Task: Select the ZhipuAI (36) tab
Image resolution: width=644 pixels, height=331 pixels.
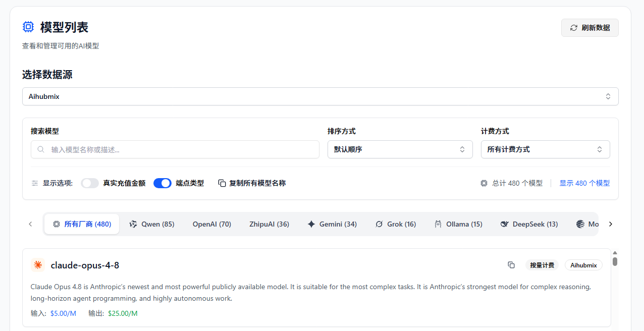Action: coord(269,224)
